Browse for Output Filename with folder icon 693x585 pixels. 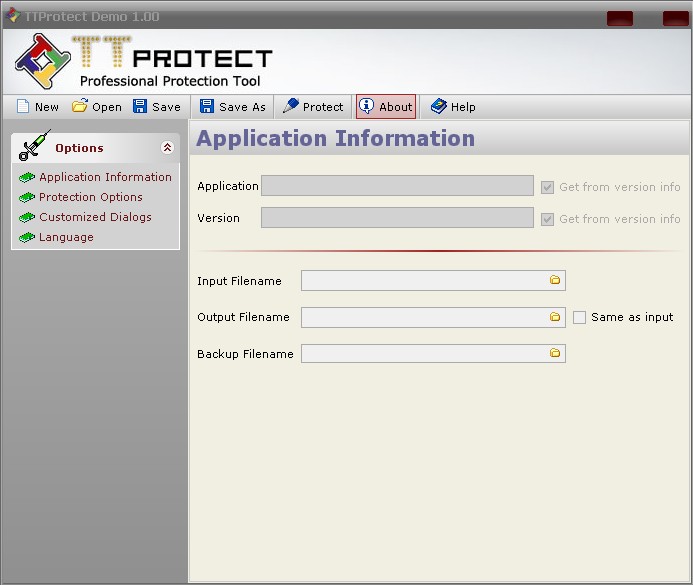coord(555,317)
